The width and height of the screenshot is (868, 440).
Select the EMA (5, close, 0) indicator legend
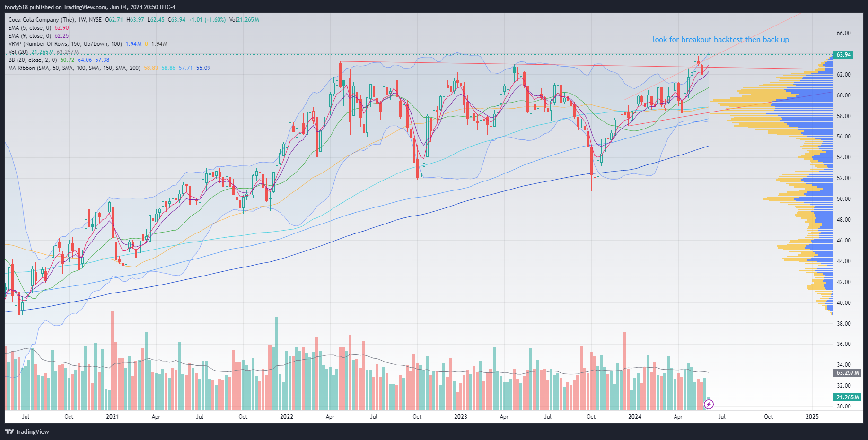coord(30,28)
